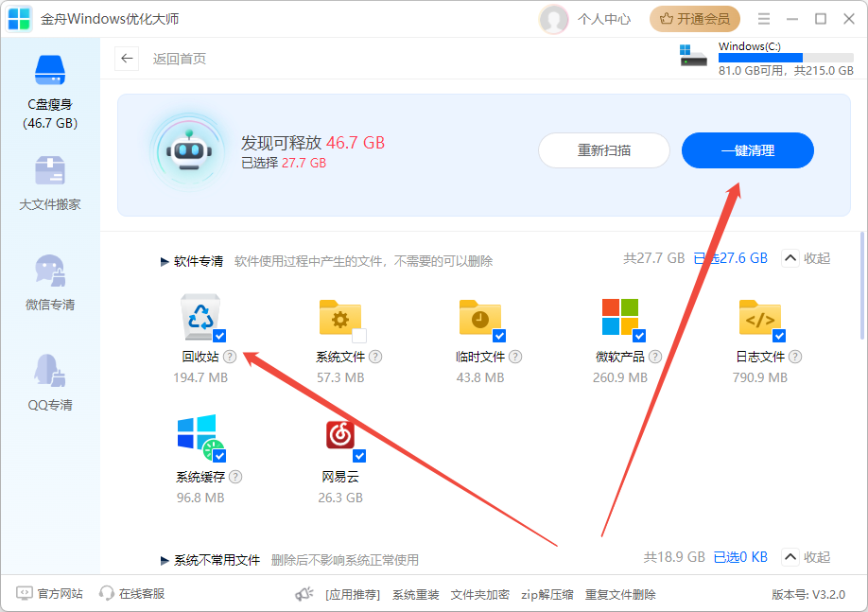Open zip解压缩 recommended app

click(547, 595)
